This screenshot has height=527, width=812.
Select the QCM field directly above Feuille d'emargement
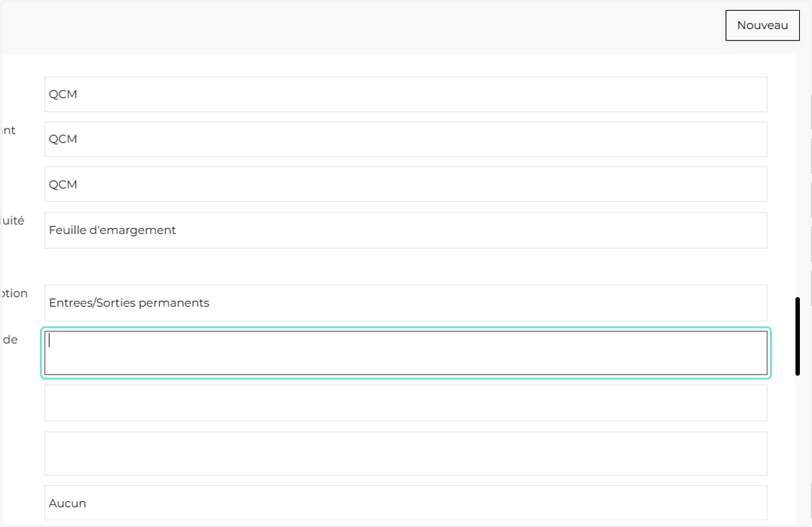click(406, 184)
